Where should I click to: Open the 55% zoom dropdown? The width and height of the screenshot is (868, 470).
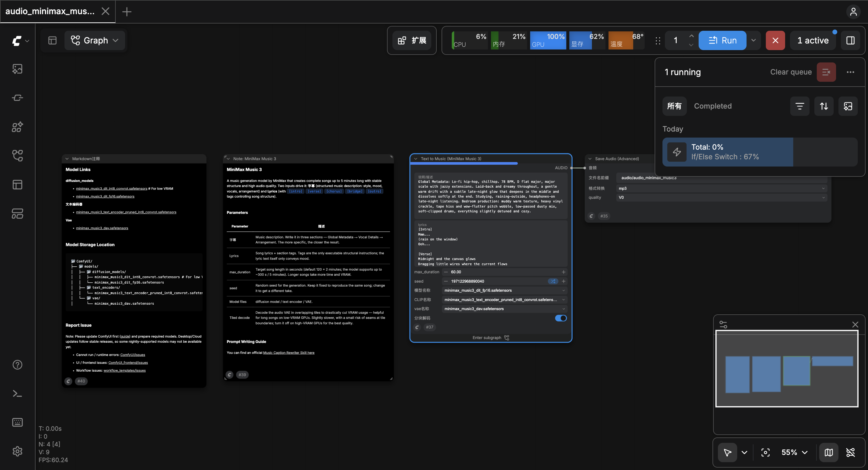point(794,453)
